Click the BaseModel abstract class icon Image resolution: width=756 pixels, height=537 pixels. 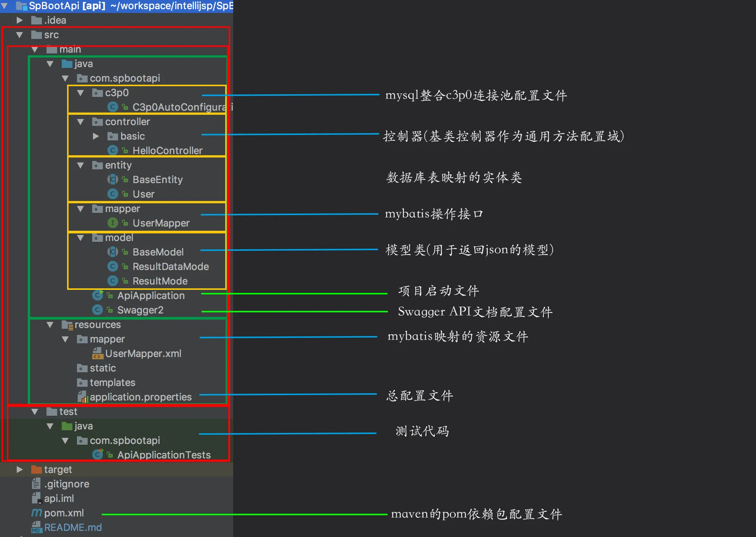pyautogui.click(x=112, y=251)
